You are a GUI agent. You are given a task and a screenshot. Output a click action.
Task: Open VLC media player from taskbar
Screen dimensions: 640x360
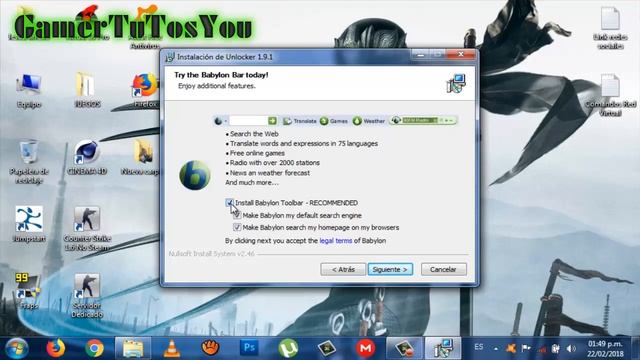click(172, 348)
